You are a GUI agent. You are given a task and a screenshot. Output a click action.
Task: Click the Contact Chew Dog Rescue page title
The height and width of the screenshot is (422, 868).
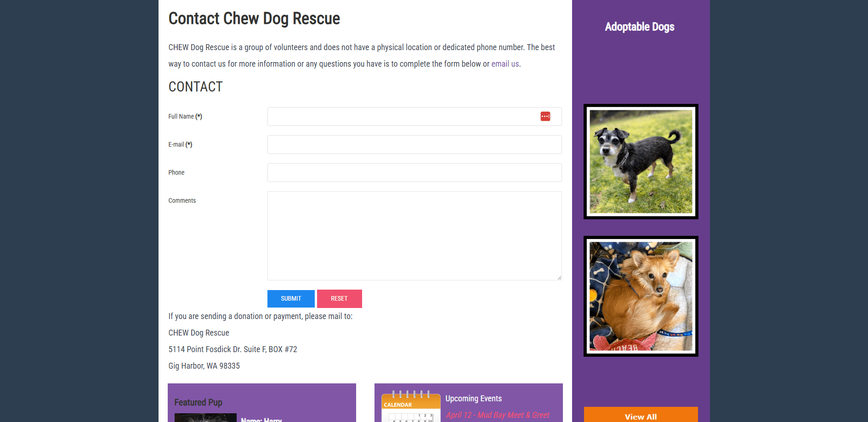tap(254, 19)
